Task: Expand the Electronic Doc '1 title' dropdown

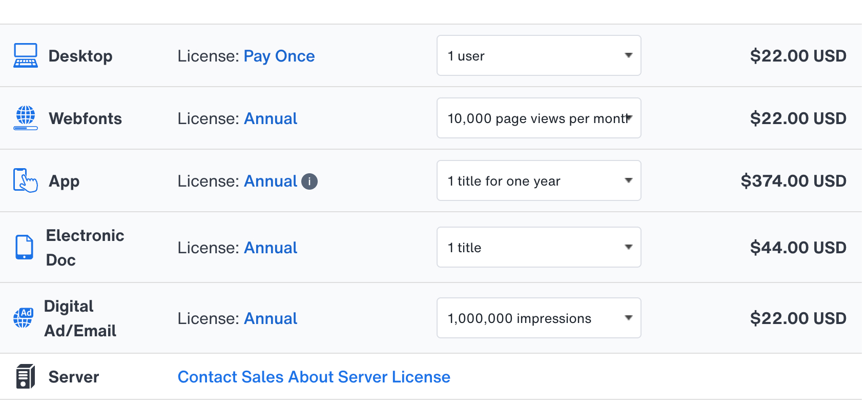Action: [539, 248]
